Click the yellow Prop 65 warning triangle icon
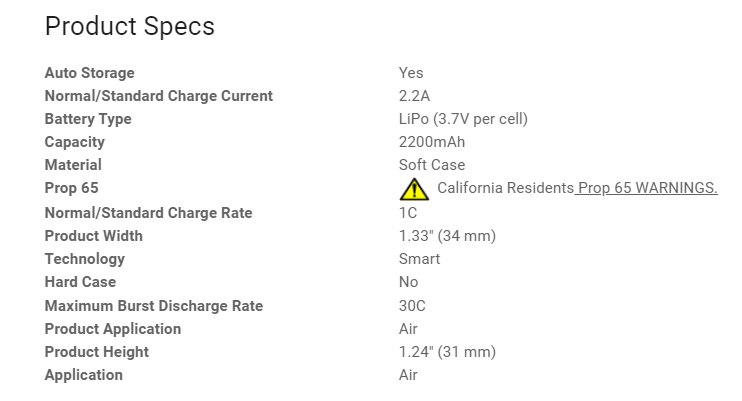 (414, 189)
